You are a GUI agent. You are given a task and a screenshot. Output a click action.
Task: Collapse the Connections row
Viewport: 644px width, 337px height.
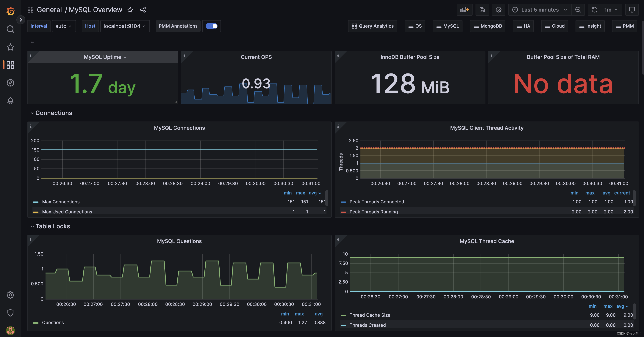51,113
